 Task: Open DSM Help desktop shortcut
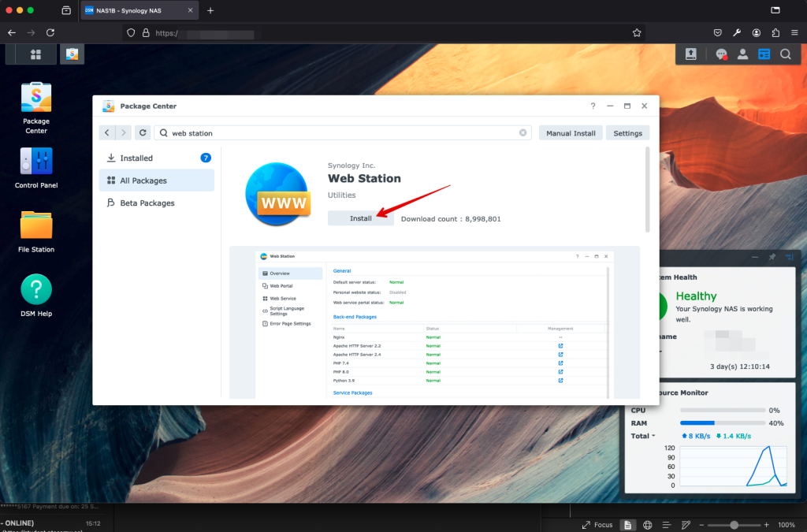point(36,296)
